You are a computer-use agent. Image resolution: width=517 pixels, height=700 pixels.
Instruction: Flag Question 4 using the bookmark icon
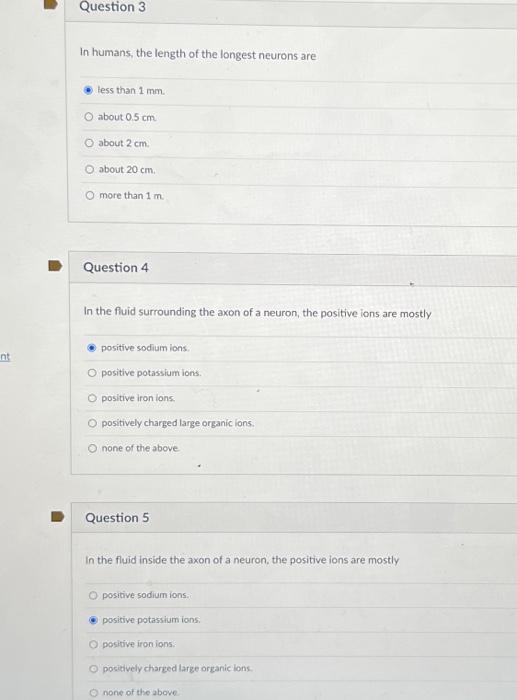[55, 266]
